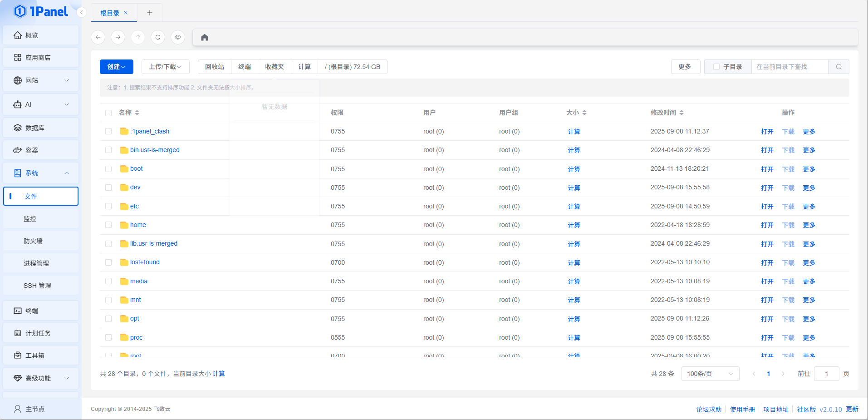Check the select-all checkbox in the header
The width and height of the screenshot is (868, 420).
coord(108,113)
